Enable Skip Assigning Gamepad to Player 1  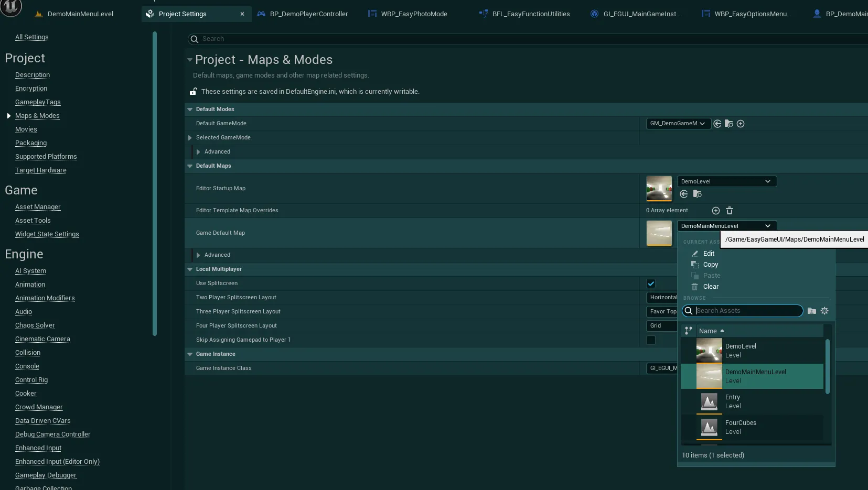click(x=651, y=340)
